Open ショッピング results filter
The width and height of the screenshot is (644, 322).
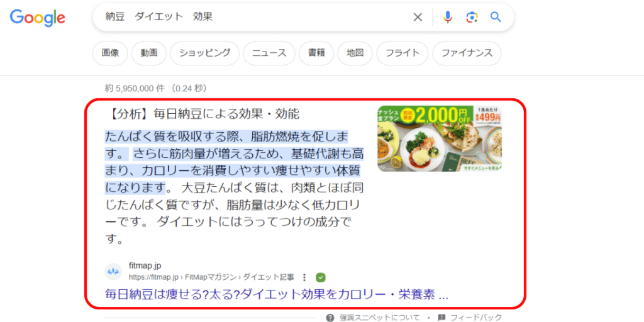coord(204,53)
